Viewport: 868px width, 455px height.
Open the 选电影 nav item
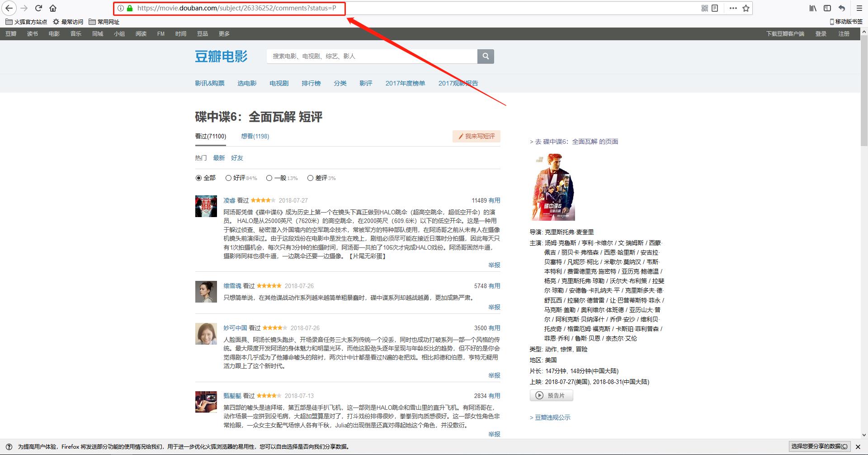pos(247,83)
